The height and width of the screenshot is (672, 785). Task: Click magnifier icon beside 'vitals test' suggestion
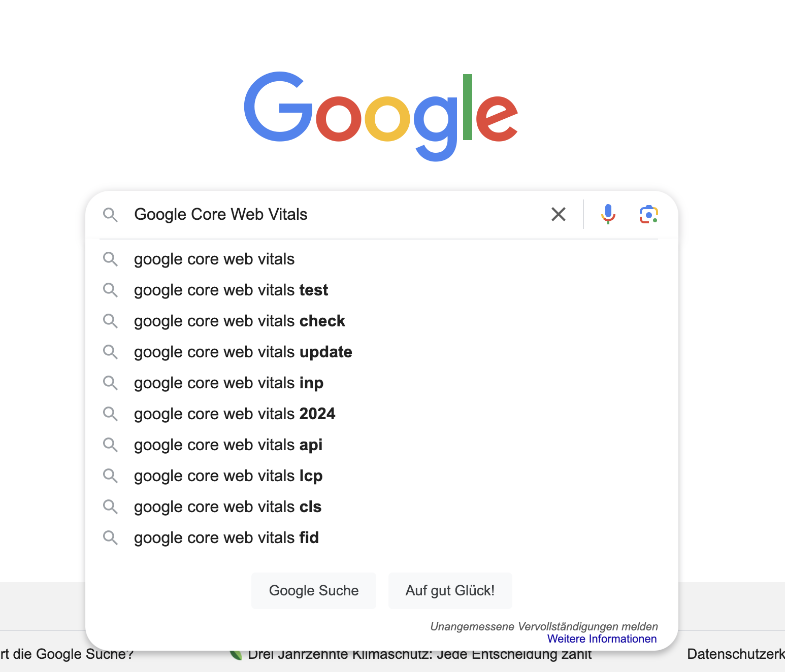[110, 290]
